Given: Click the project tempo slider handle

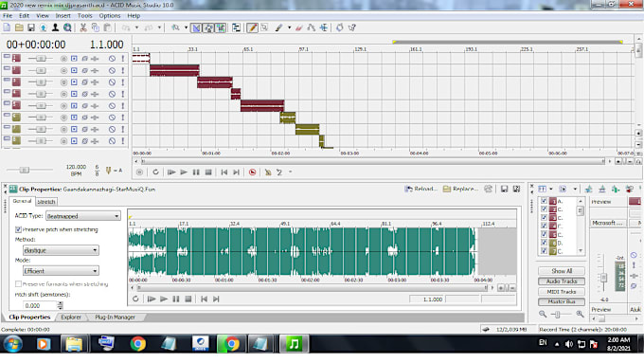Looking at the screenshot, I should pyautogui.click(x=25, y=170).
